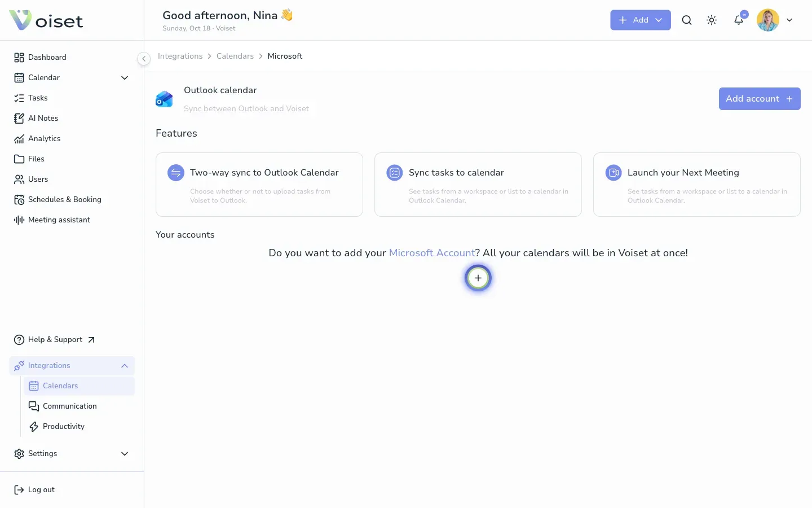Click the circular plus add button
This screenshot has width=812, height=508.
tap(478, 278)
